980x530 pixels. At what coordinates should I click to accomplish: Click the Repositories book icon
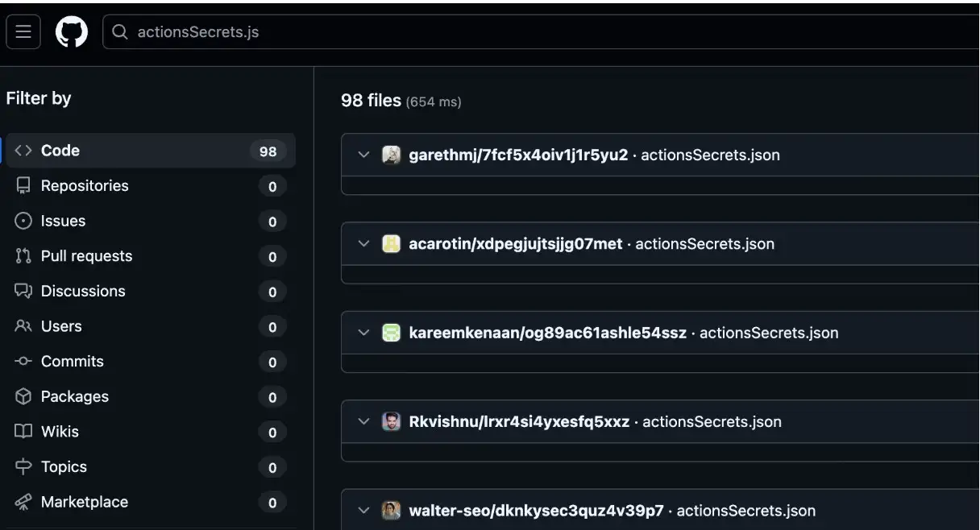(23, 185)
